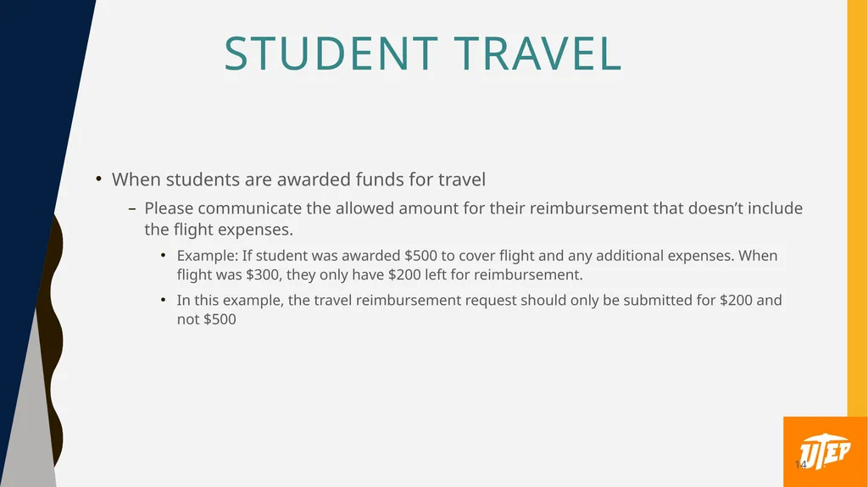Screen dimensions: 868x487
Task: Select the 'In this example, the travel reimbursement' line
Action: 480,300
